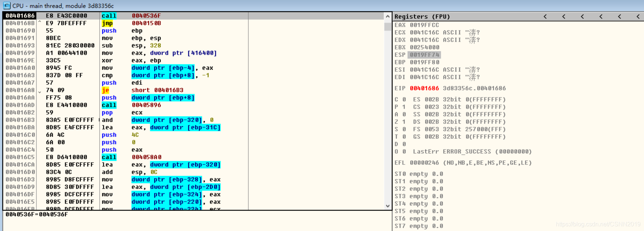Viewport: 644px width, 231px height.
Task: Click the CPU window icon in title bar
Action: point(7,6)
